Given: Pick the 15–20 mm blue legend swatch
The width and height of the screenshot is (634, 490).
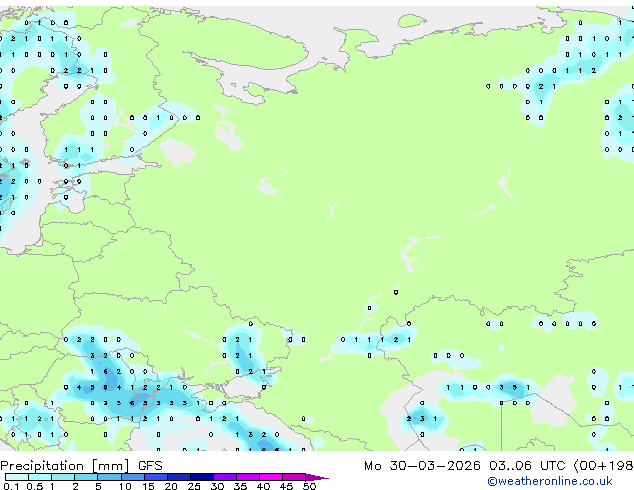Looking at the screenshot, I should 156,477.
